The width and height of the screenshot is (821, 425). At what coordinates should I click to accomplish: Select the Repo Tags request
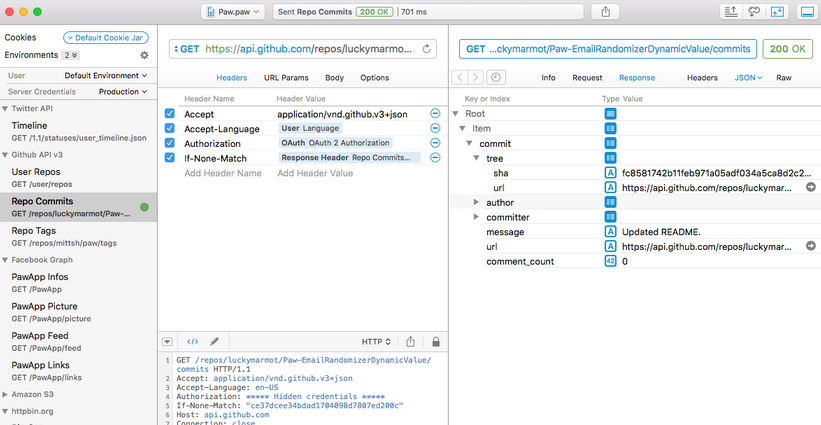(79, 236)
